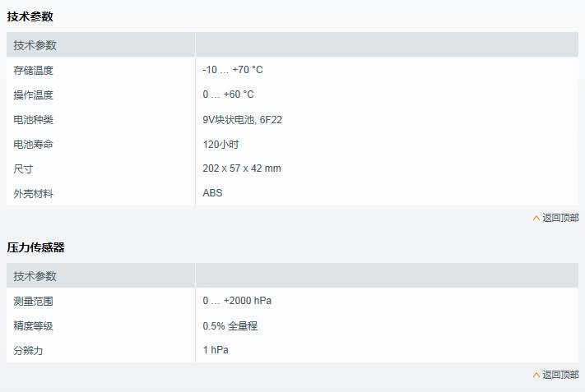Select the 外壳材料 row label
The image size is (585, 392).
tap(34, 193)
